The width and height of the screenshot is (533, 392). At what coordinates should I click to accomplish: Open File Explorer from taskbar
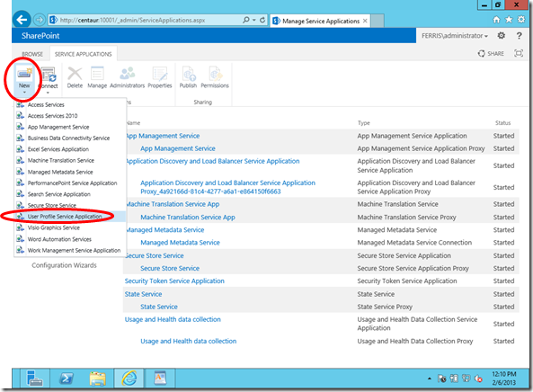(x=98, y=379)
